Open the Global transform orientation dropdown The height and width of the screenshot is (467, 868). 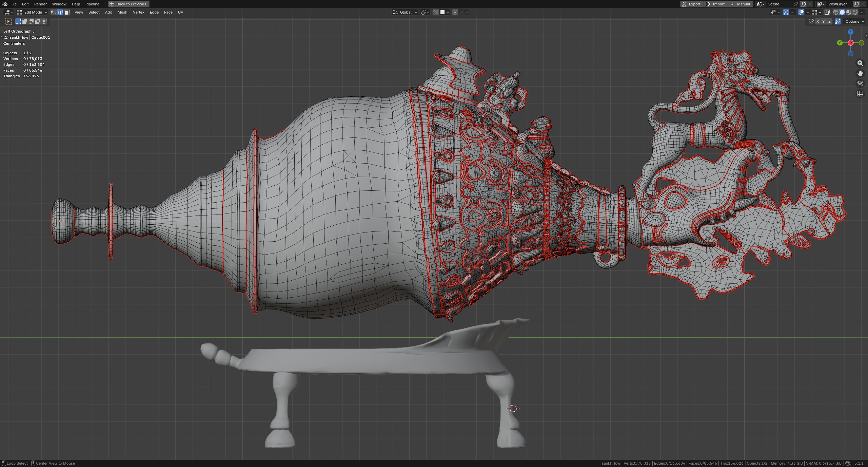pos(405,12)
